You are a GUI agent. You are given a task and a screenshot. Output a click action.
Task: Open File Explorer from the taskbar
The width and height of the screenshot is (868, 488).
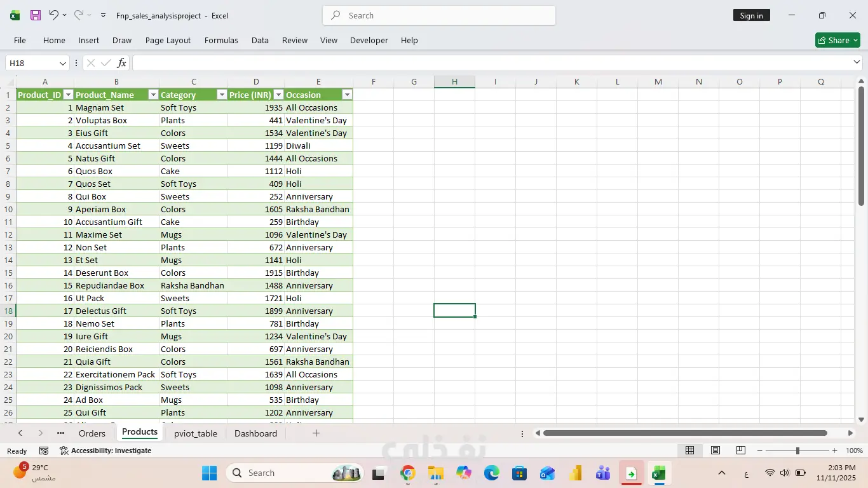436,473
